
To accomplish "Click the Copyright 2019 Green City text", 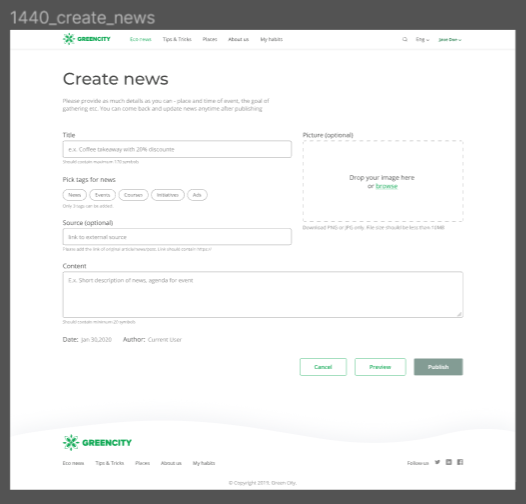I will (263, 483).
